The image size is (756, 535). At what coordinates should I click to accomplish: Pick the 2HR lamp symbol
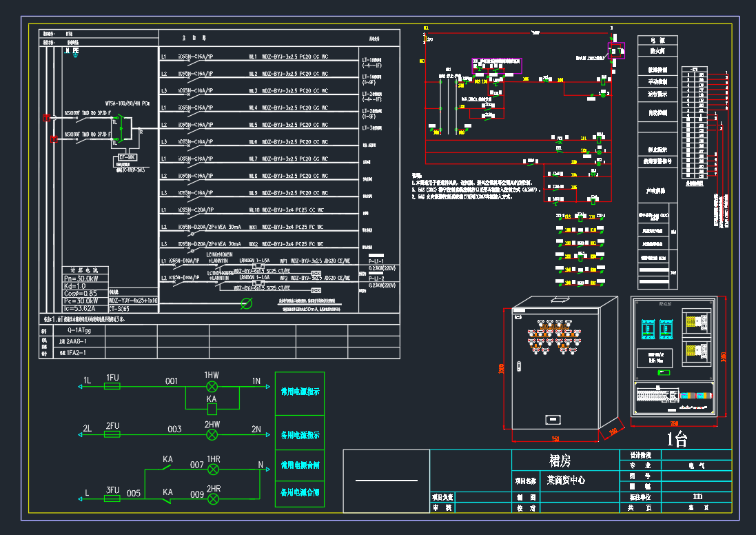pos(214,499)
